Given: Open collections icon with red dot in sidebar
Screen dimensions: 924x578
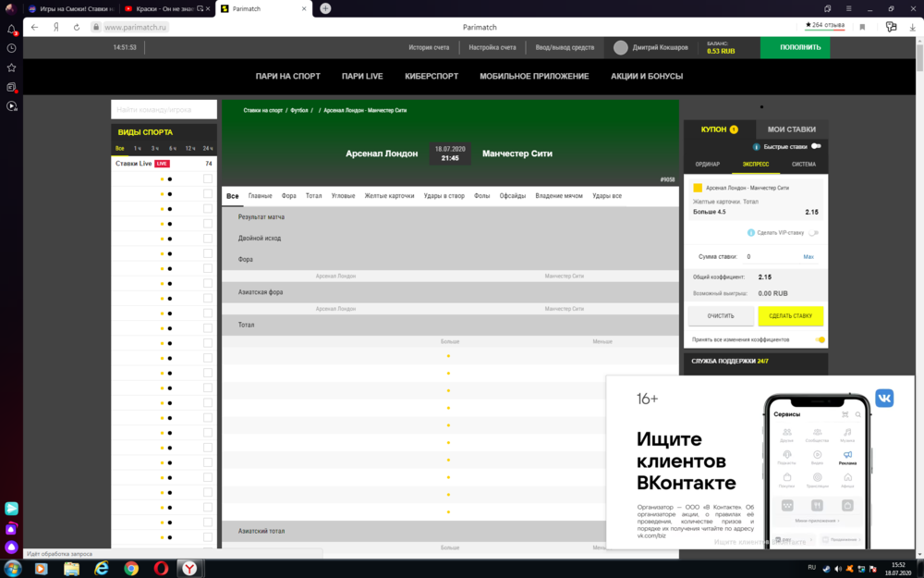Looking at the screenshot, I should click(11, 87).
